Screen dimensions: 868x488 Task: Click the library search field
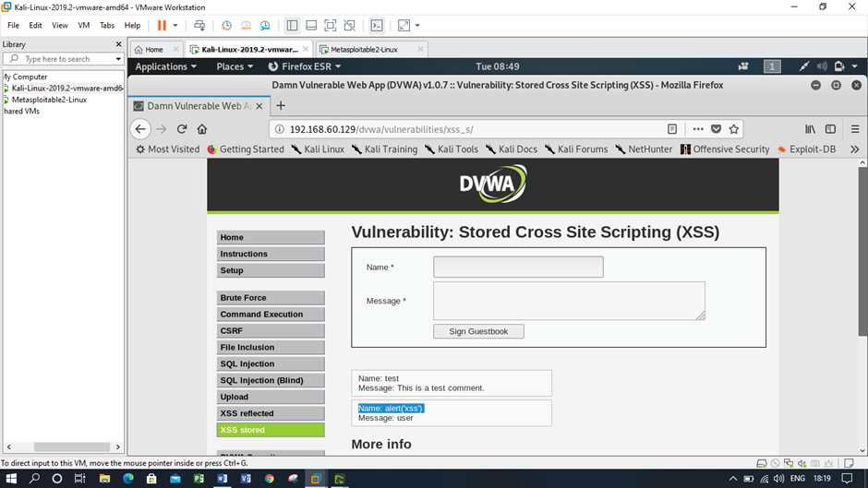pyautogui.click(x=63, y=59)
